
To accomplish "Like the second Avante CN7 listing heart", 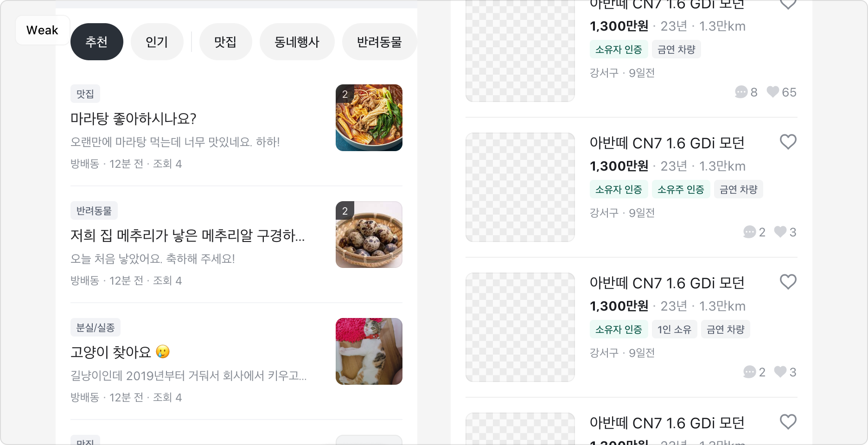I will [x=788, y=142].
